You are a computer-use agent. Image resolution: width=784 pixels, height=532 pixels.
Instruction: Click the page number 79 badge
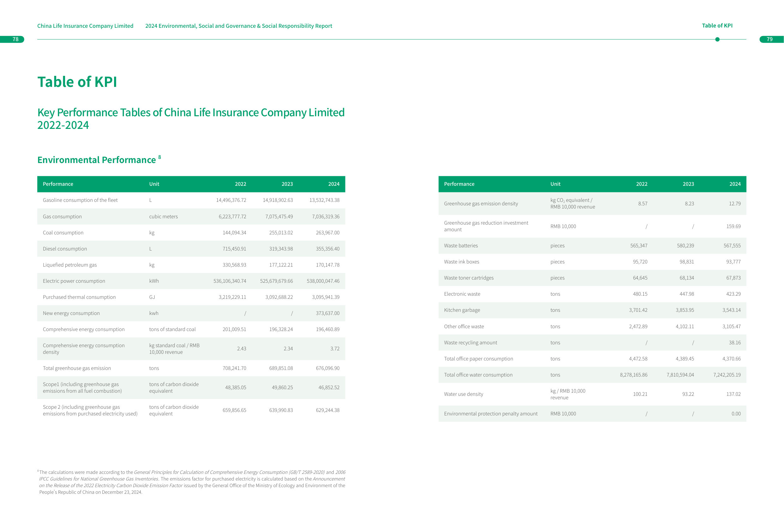click(x=771, y=39)
